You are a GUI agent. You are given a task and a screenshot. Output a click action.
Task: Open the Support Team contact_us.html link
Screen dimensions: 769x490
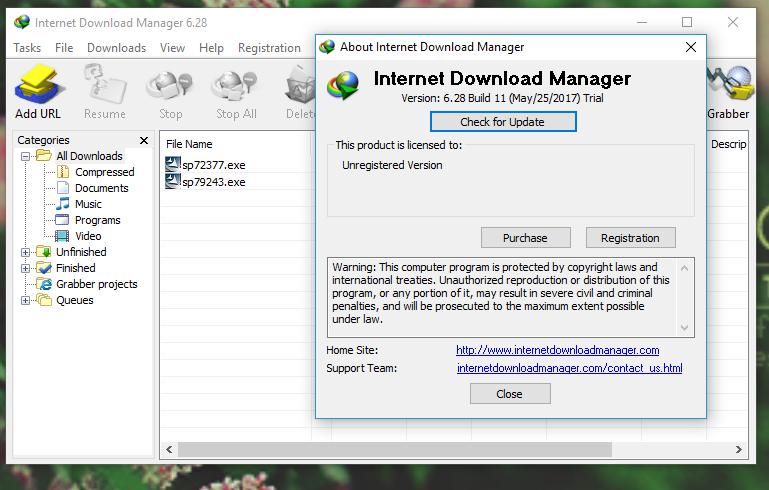pos(569,368)
